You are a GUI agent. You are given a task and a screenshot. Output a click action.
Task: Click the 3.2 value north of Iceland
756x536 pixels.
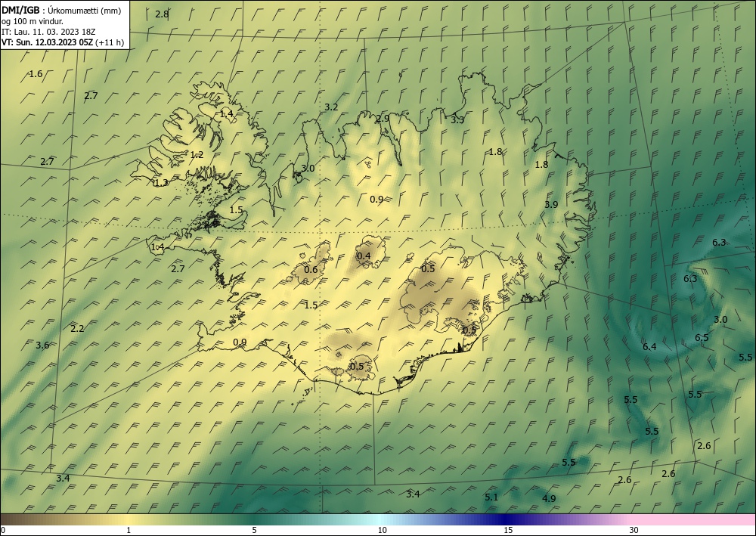[x=331, y=107]
